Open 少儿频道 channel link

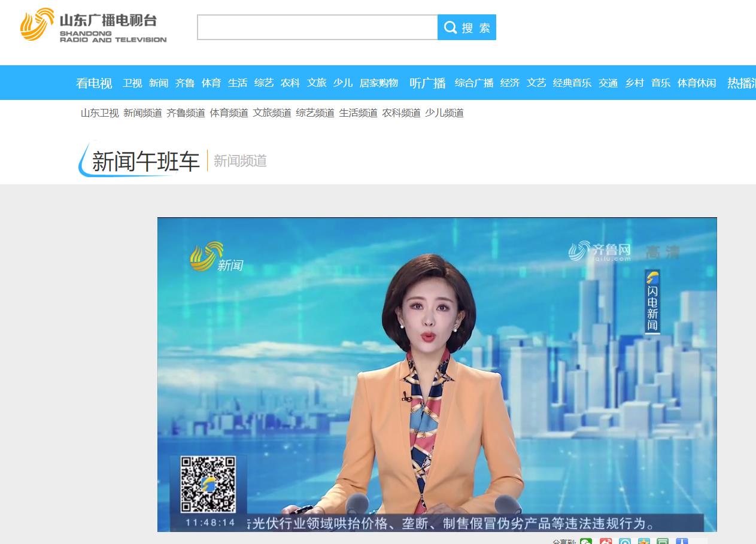tap(444, 113)
